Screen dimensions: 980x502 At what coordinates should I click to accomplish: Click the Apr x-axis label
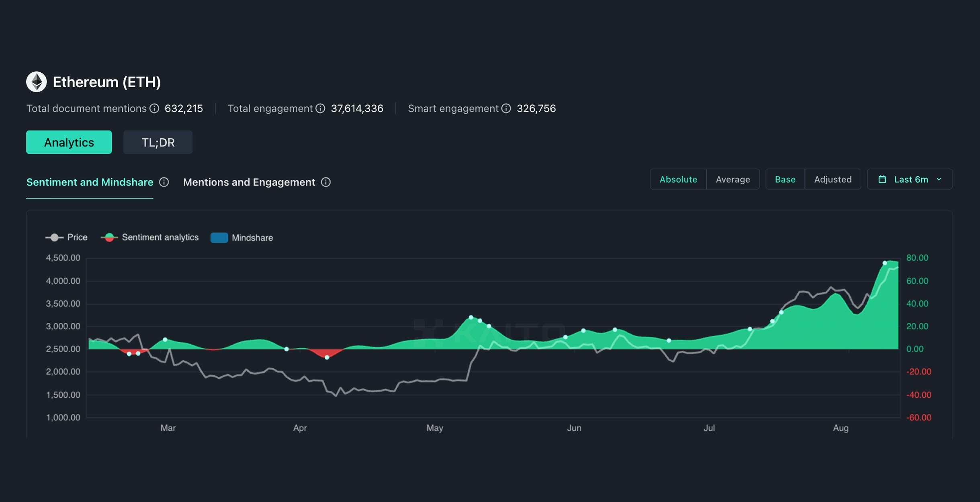tap(300, 428)
